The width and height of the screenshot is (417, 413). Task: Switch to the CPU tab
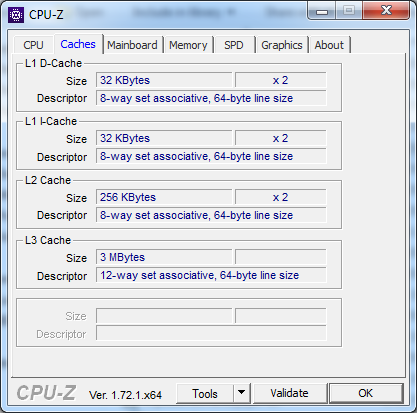coord(33,45)
